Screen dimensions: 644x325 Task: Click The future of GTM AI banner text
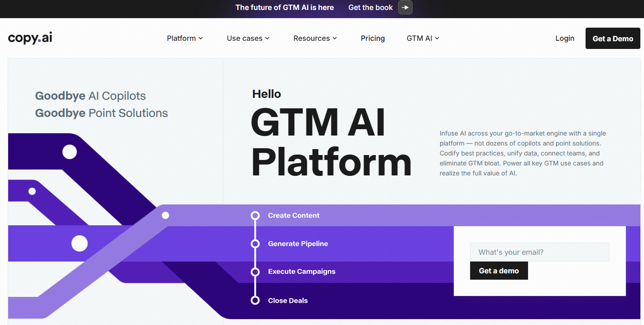(284, 7)
